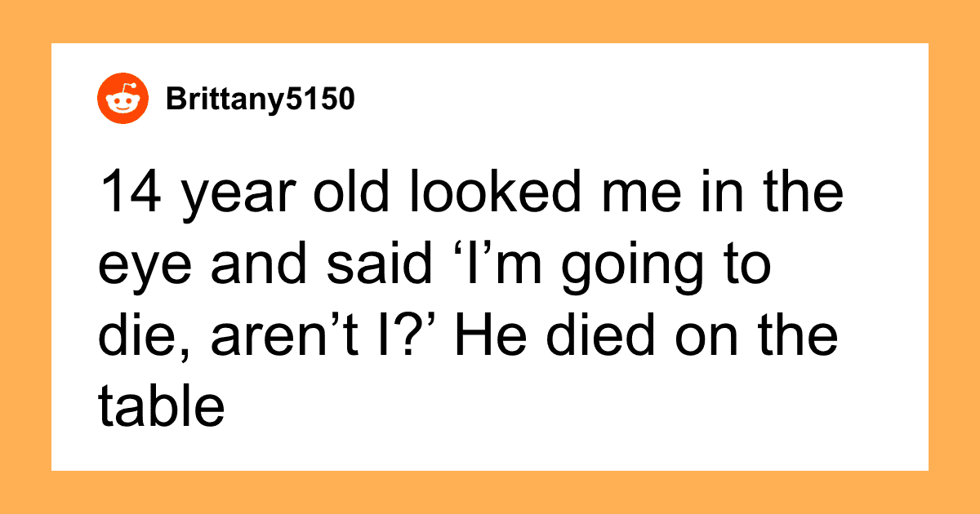The width and height of the screenshot is (980, 514).
Task: Open the Brittany5150 user profile
Action: click(x=260, y=100)
